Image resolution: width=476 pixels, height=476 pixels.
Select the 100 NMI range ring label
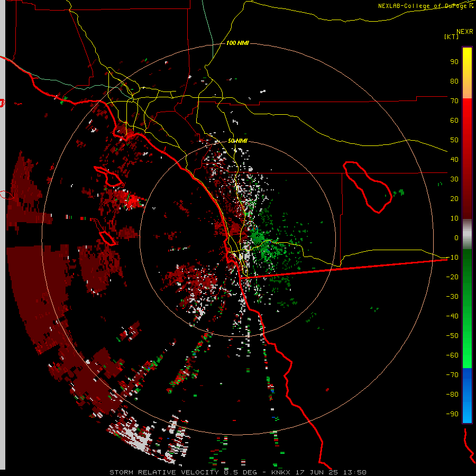point(237,43)
